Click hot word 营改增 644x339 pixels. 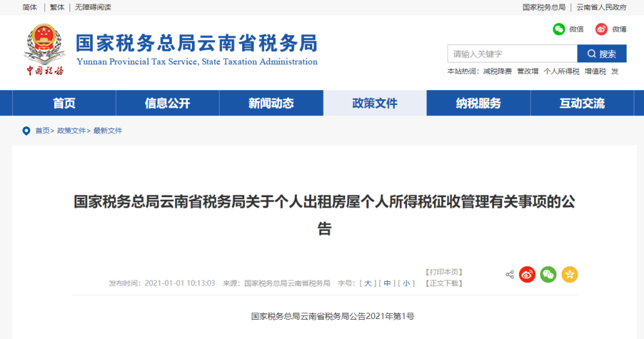point(528,72)
